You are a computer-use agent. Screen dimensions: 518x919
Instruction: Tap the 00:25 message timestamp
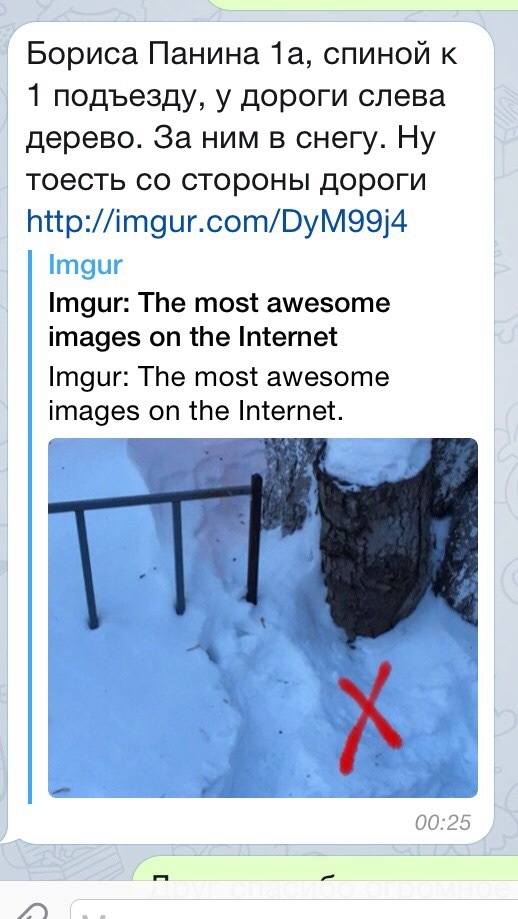442,823
